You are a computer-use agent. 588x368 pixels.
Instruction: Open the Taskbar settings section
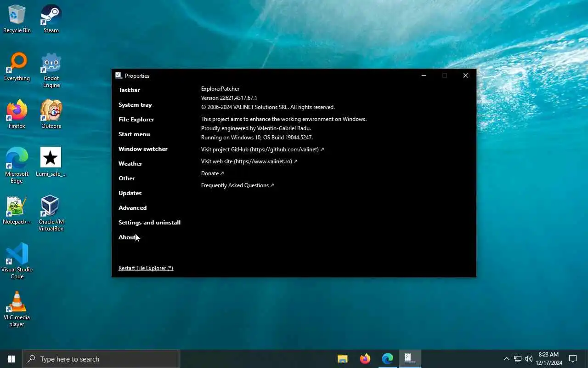[x=129, y=90]
